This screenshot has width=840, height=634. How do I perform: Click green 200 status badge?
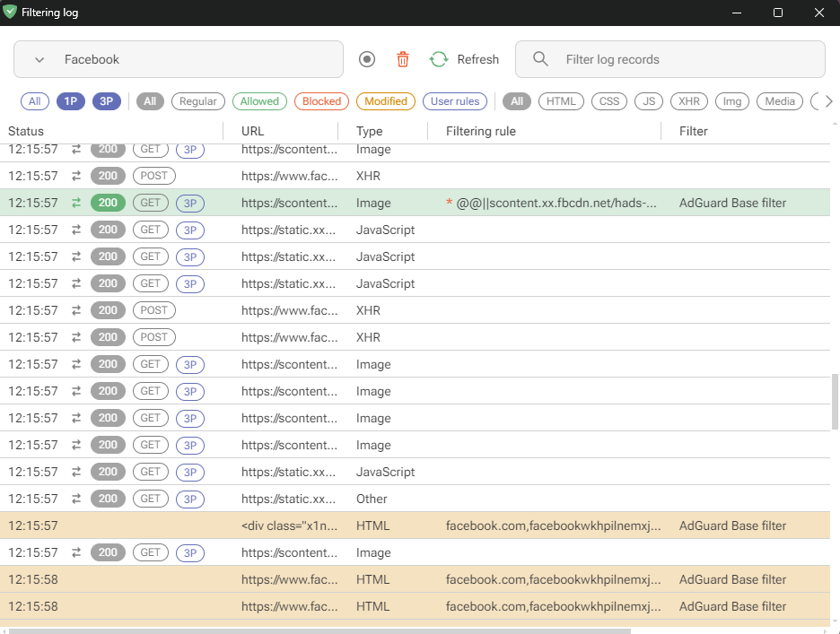108,203
